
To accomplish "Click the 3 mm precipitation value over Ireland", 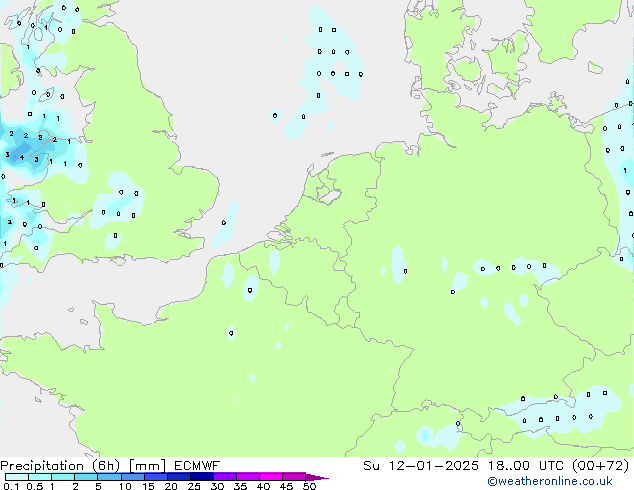I will click(x=7, y=155).
